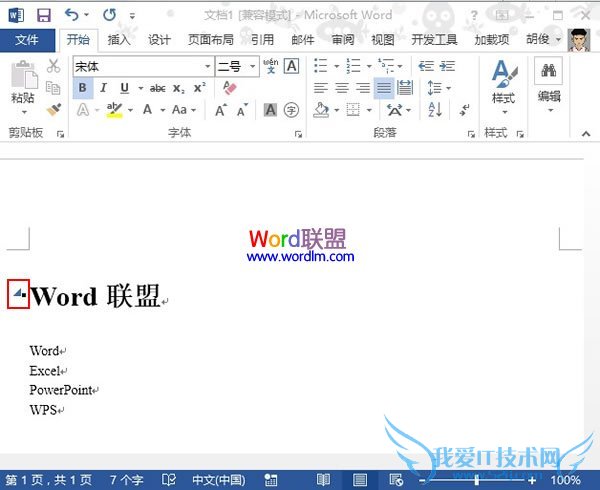Increase the paragraph indent
Screen dimensions: 600x490
coord(447,66)
